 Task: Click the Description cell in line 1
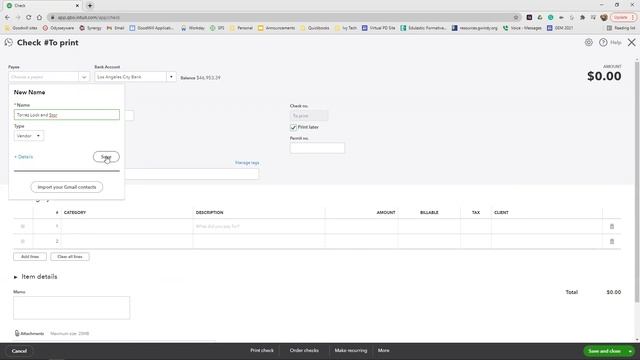pos(259,227)
